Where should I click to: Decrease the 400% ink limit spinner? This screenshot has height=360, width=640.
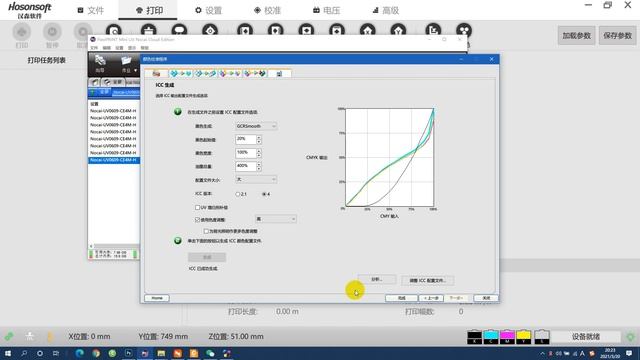(x=259, y=169)
